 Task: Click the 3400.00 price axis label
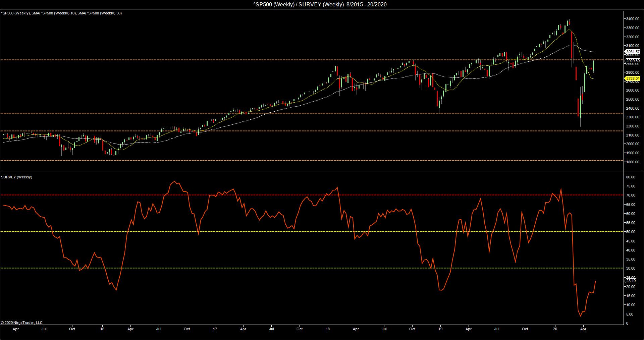click(x=632, y=19)
